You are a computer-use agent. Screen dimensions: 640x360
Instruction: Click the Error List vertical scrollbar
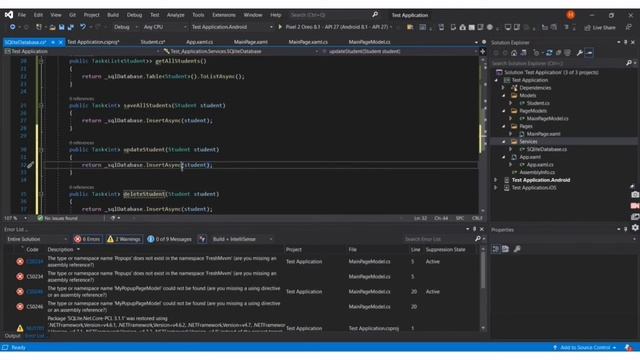(x=483, y=288)
